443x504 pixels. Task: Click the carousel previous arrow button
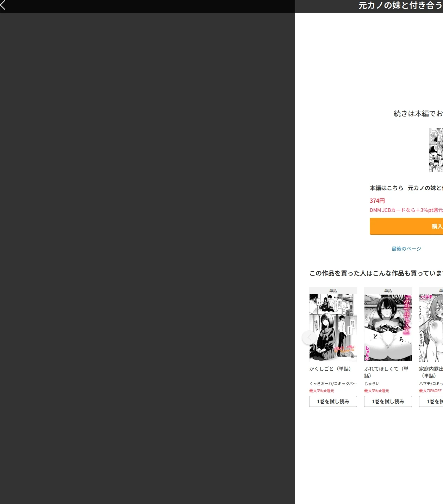pyautogui.click(x=309, y=337)
